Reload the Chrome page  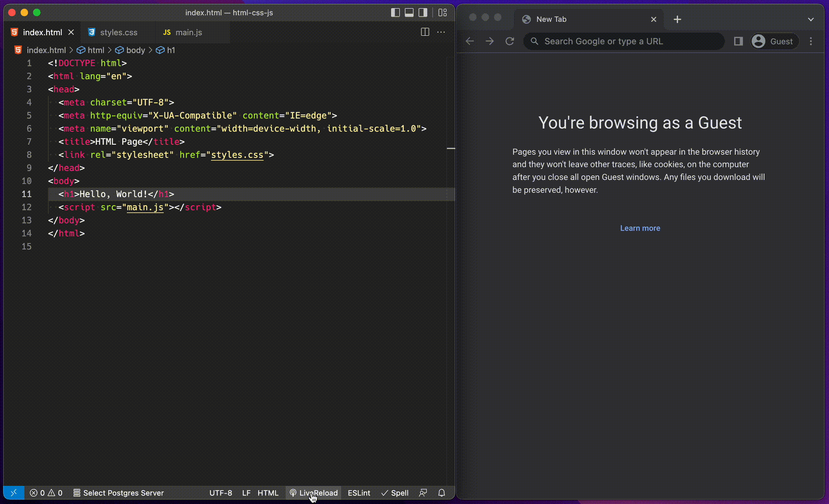click(510, 41)
